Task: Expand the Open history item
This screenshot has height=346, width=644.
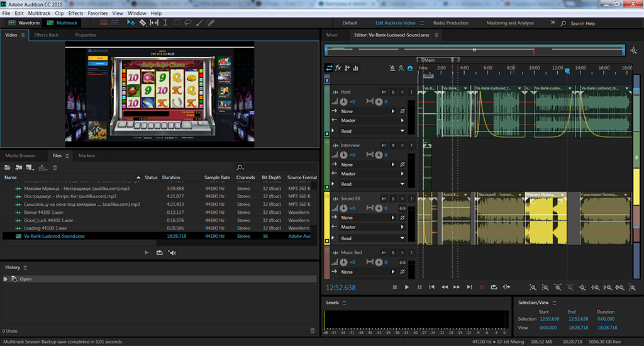Action: (x=5, y=279)
